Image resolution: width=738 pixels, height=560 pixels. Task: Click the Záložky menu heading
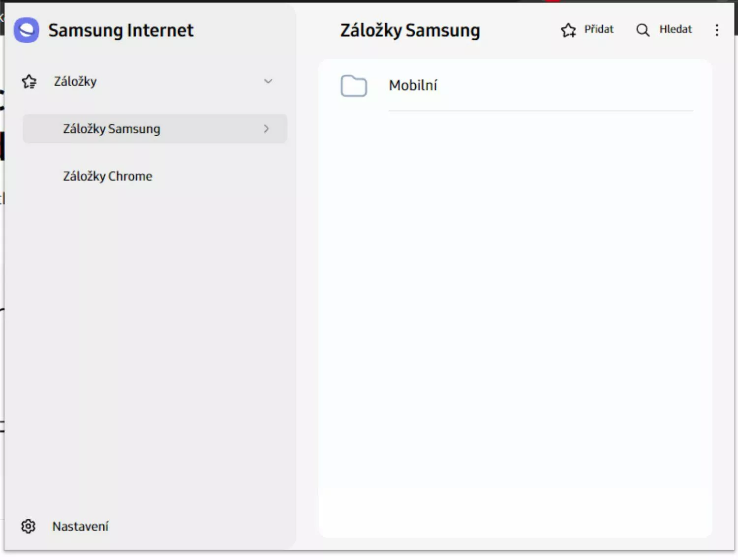click(75, 82)
